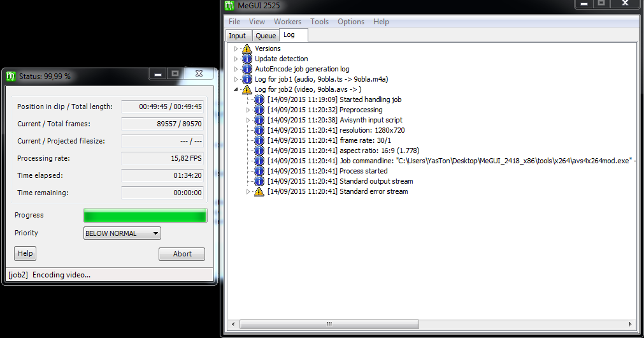Open the View menu
The image size is (644, 338).
(x=257, y=22)
